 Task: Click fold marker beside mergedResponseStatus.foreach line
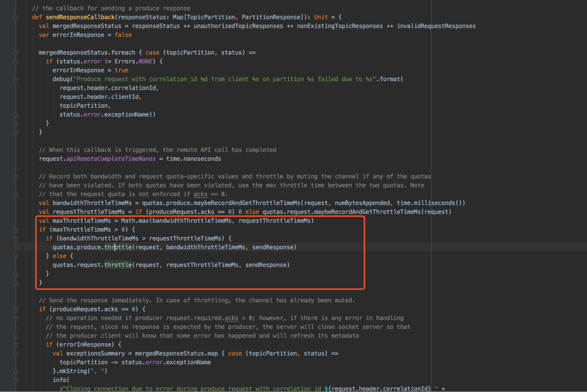coord(16,53)
